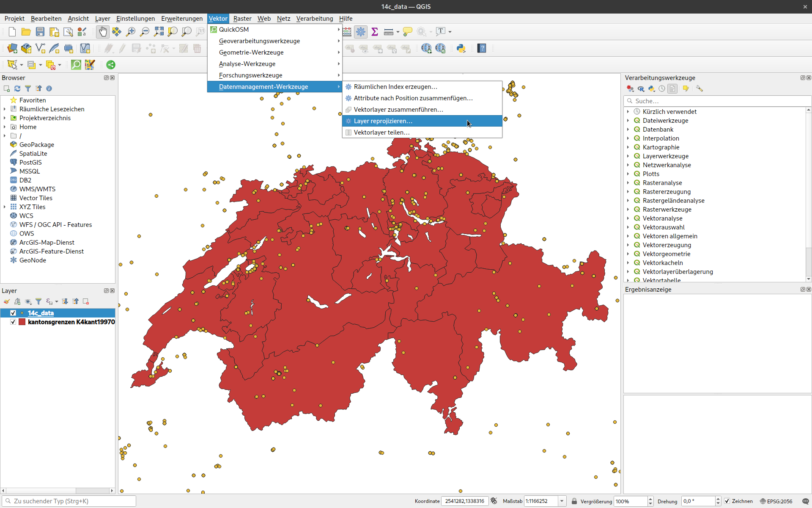Image resolution: width=812 pixels, height=508 pixels.
Task: Expand the XYZ Tiles browser item
Action: pos(5,207)
